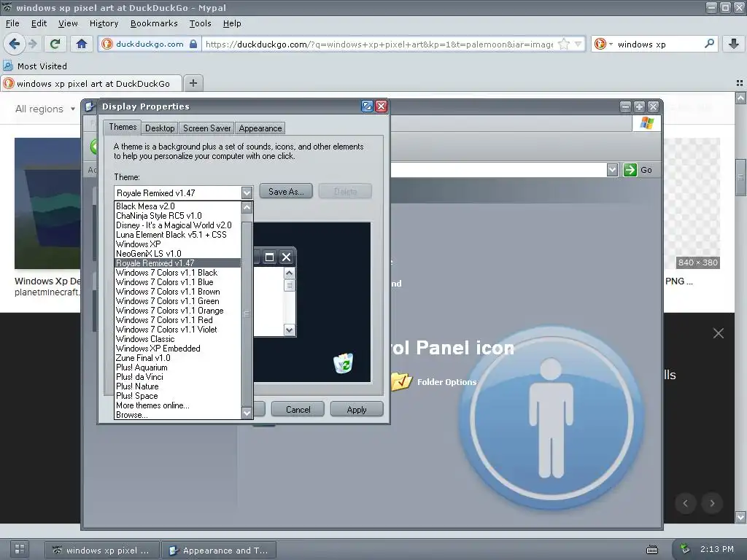Select the Windows XP theme entry

coord(178,244)
